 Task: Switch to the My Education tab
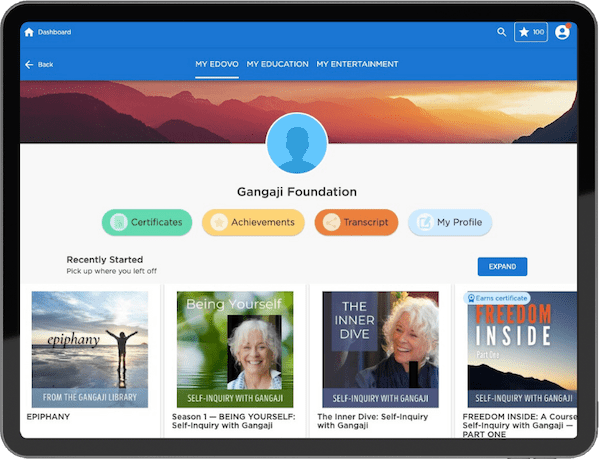click(x=277, y=65)
